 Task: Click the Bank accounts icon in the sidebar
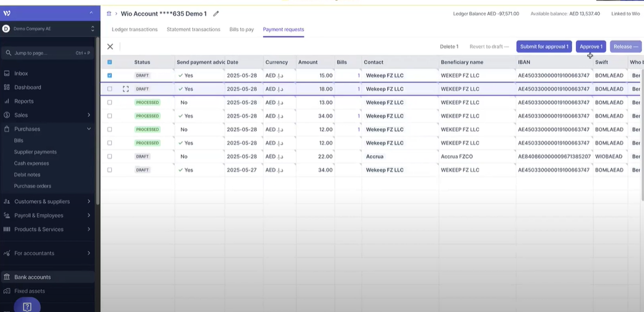(7, 277)
